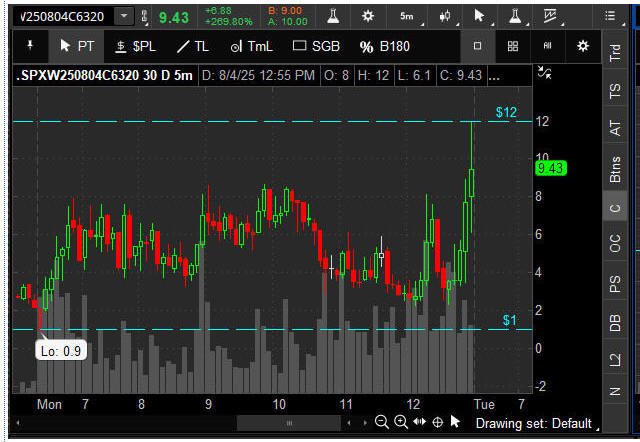This screenshot has width=640, height=442.
Task: Open the Btns sidebar tab
Action: point(615,167)
